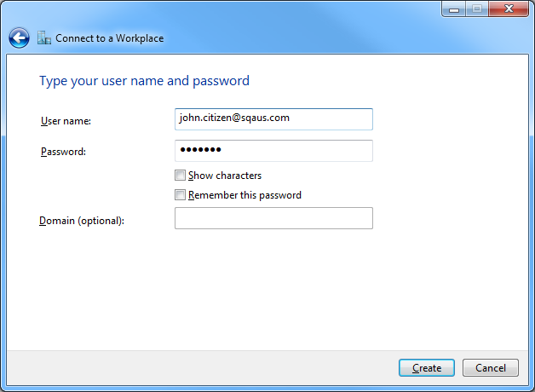The width and height of the screenshot is (535, 392).
Task: Click the "Show characters" label text
Action: point(225,176)
